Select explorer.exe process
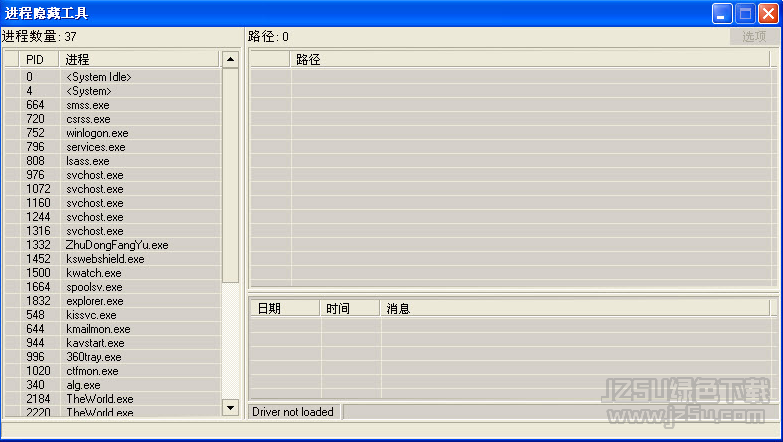The width and height of the screenshot is (783, 442). [x=112, y=301]
